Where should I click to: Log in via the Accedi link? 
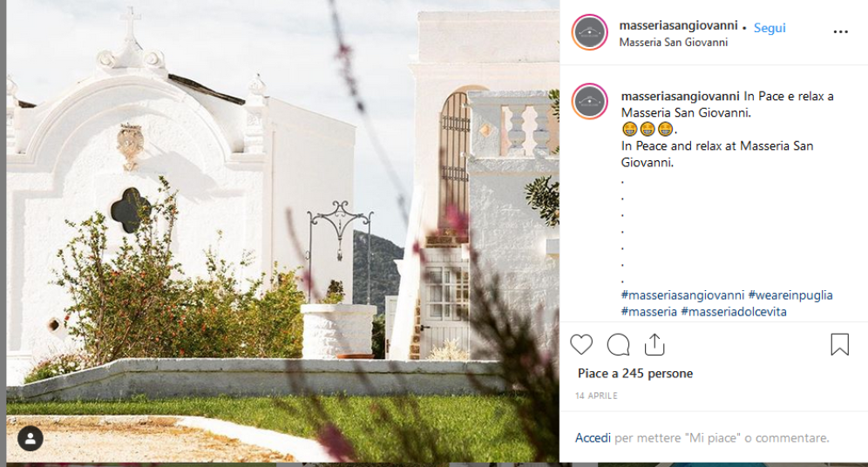pyautogui.click(x=593, y=437)
